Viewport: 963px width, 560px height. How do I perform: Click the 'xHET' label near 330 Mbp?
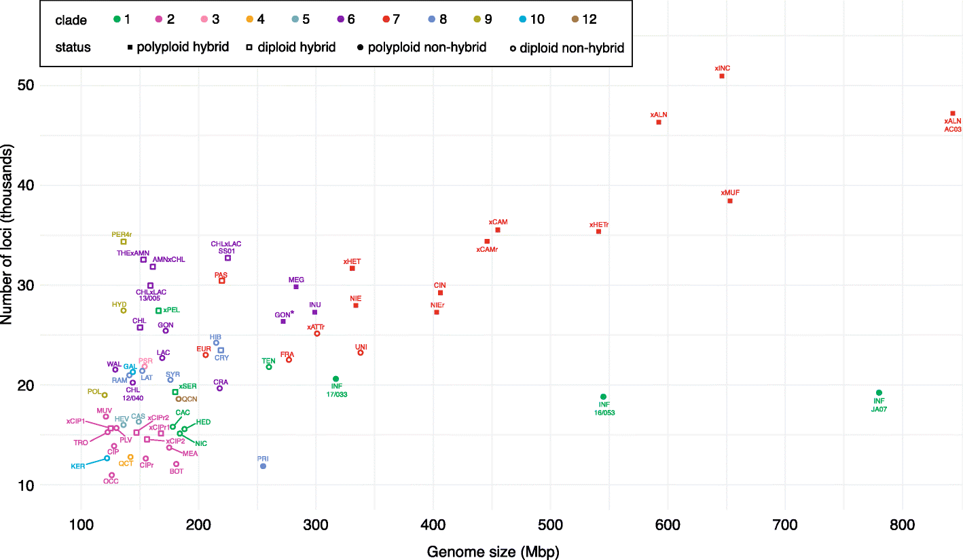[x=352, y=261]
